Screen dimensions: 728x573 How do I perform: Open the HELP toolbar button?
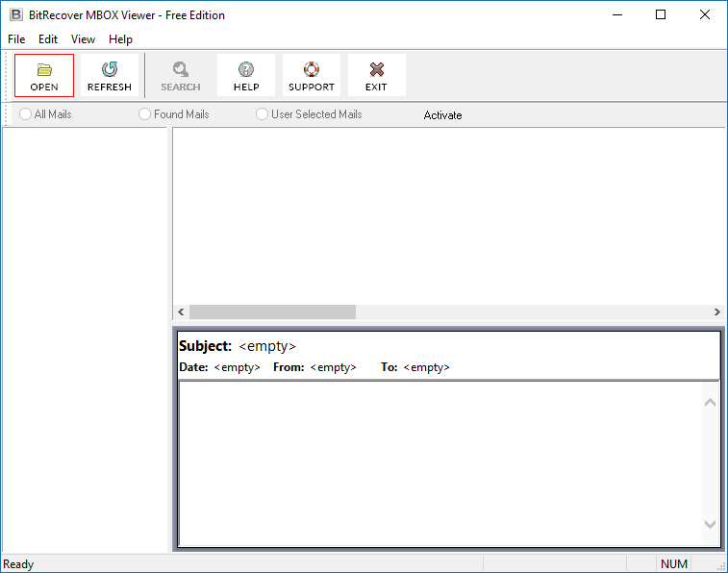point(246,76)
